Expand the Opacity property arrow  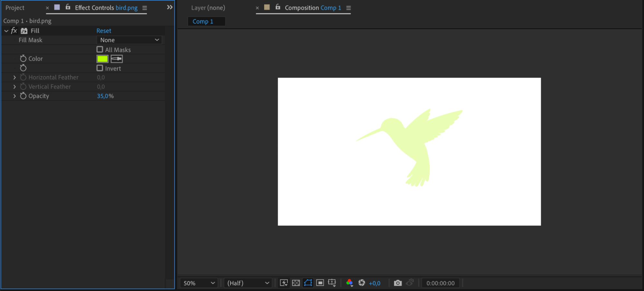tap(14, 96)
